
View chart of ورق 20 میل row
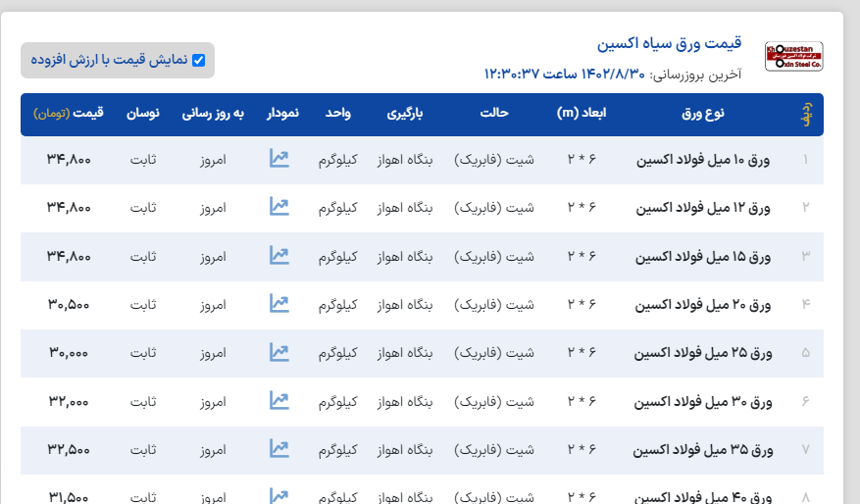[x=279, y=304]
